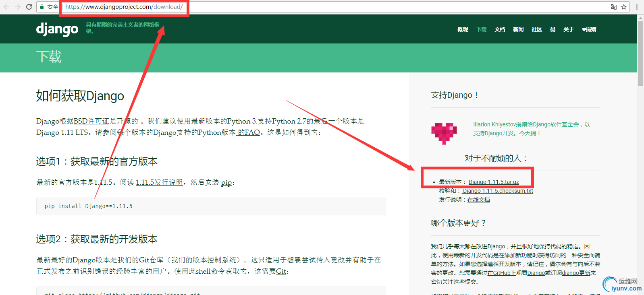The height and width of the screenshot is (295, 644).
Task: Open the Chrome three-dot menu
Action: coord(637,7)
